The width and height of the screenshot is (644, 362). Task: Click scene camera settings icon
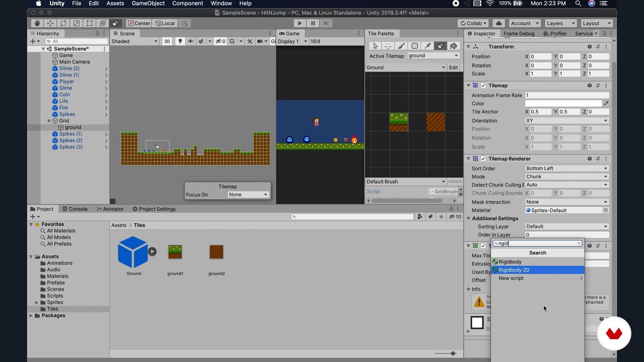click(260, 41)
